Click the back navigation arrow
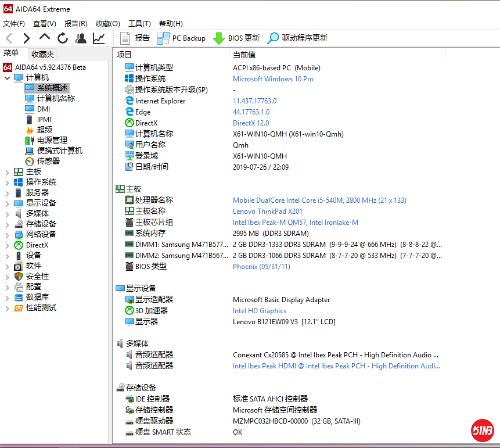 click(9, 38)
